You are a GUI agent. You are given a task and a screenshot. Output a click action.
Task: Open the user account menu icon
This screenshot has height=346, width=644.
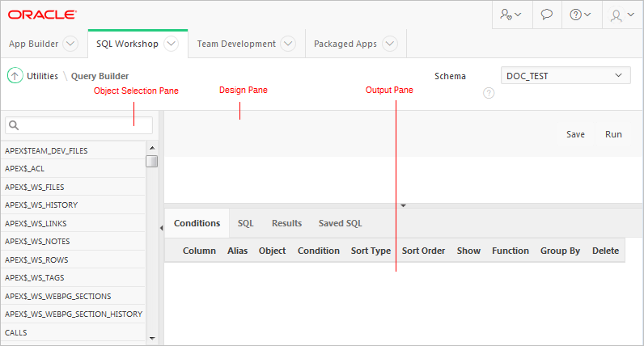[x=623, y=15]
